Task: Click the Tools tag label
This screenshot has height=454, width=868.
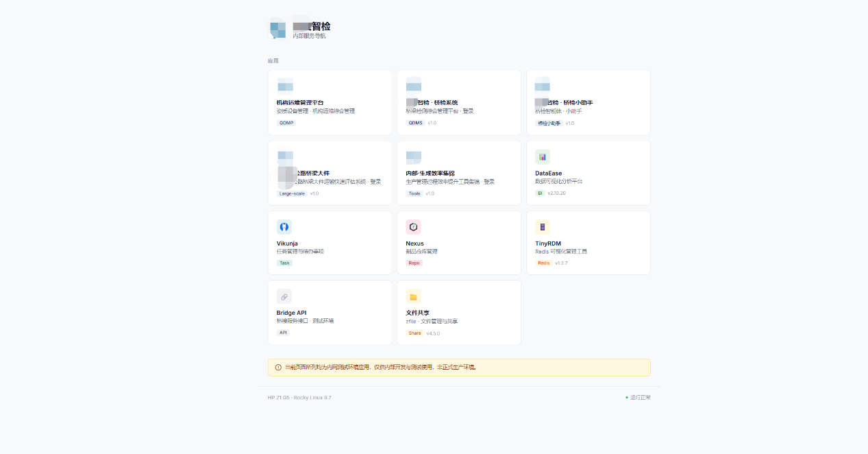Action: pos(414,193)
